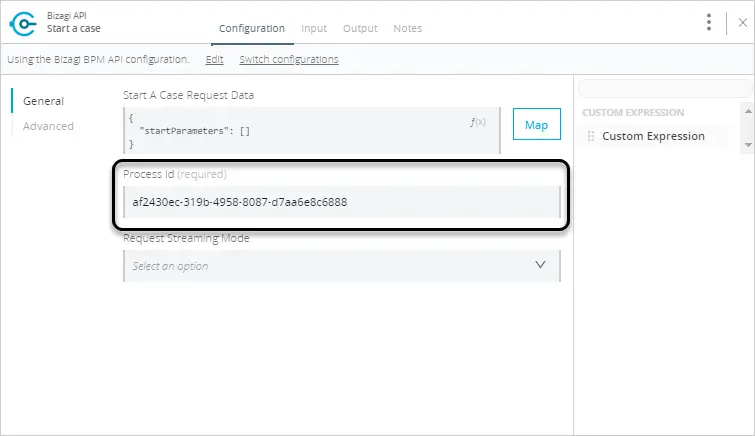The image size is (755, 436).
Task: Click the Edit configuration link
Action: (x=214, y=59)
